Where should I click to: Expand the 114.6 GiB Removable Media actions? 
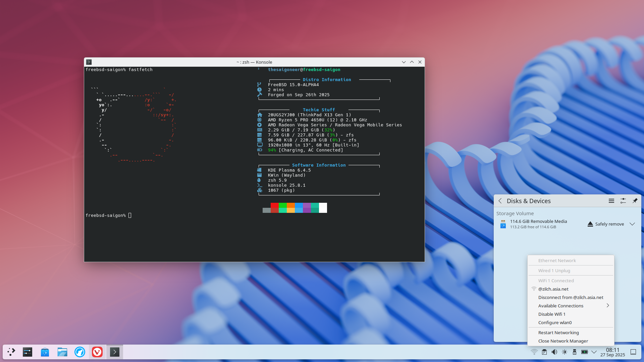pyautogui.click(x=632, y=224)
